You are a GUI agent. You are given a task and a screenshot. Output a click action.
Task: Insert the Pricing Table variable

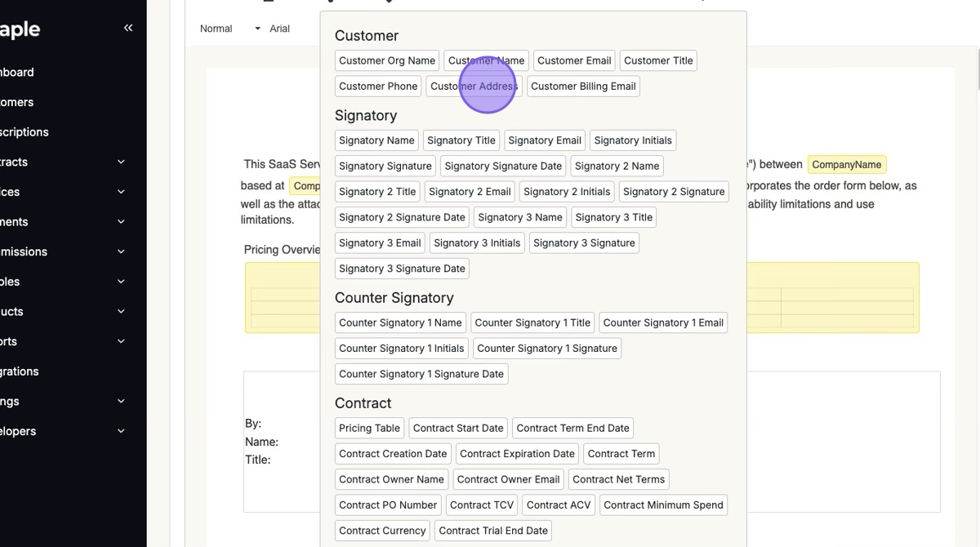(369, 429)
